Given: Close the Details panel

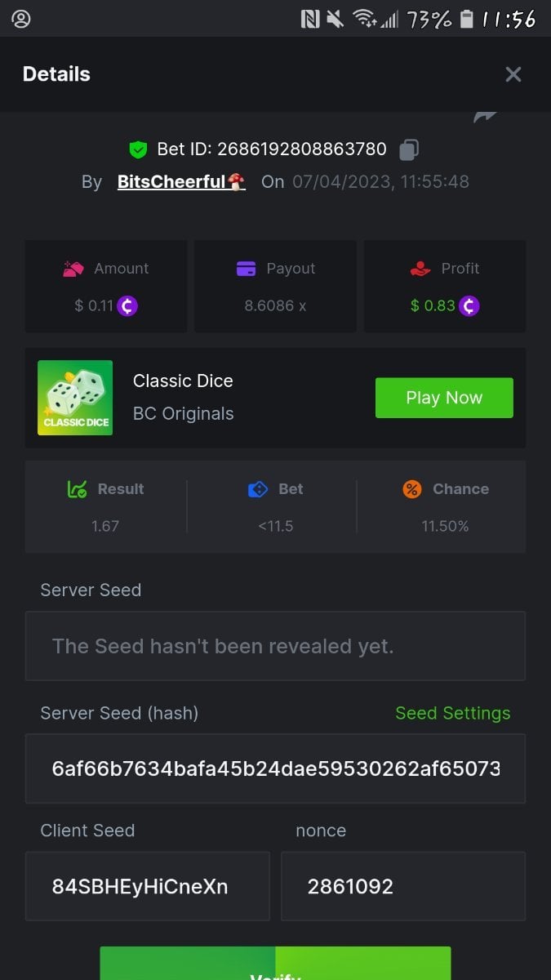Looking at the screenshot, I should tap(513, 74).
